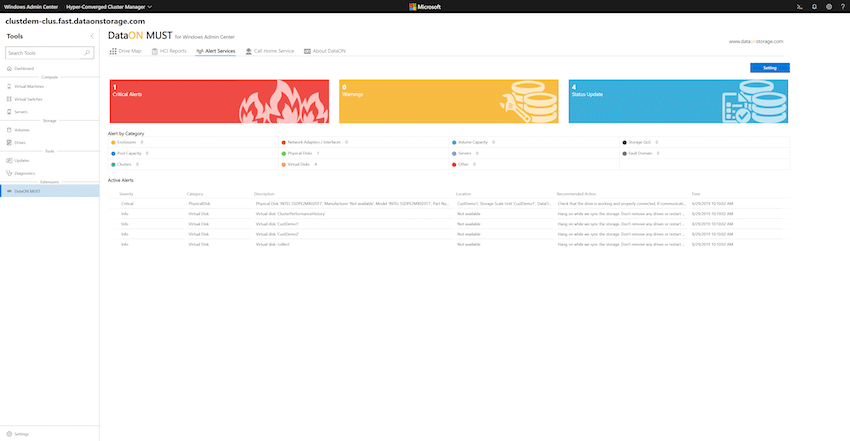Image resolution: width=850 pixels, height=441 pixels.
Task: Open the www.dataonstorage.com link
Action: click(756, 41)
